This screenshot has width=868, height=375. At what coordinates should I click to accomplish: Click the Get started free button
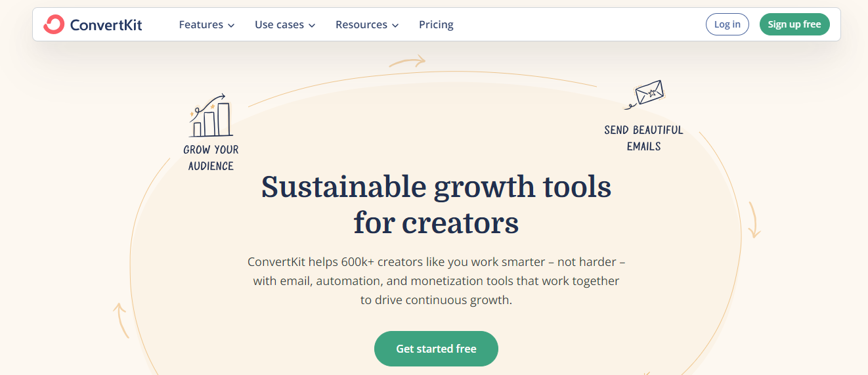[436, 349]
